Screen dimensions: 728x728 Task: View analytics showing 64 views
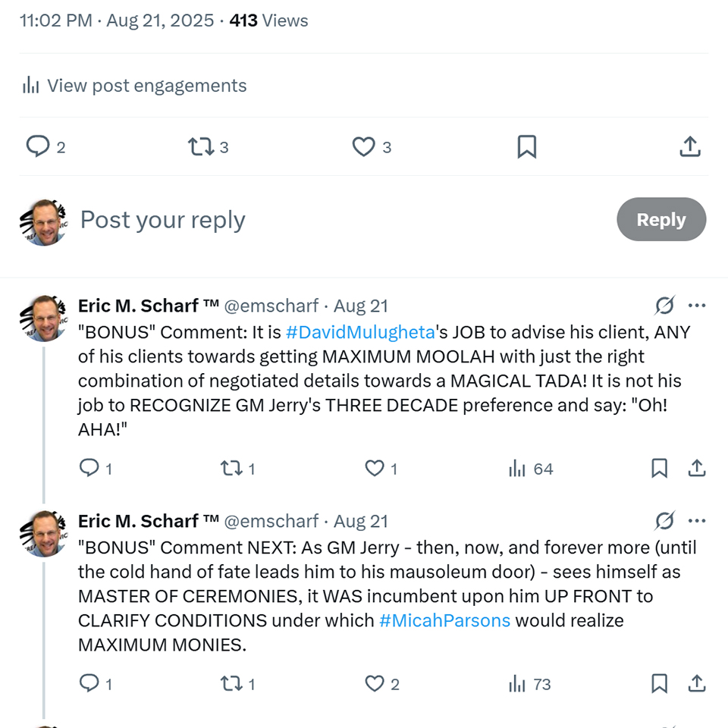[531, 469]
